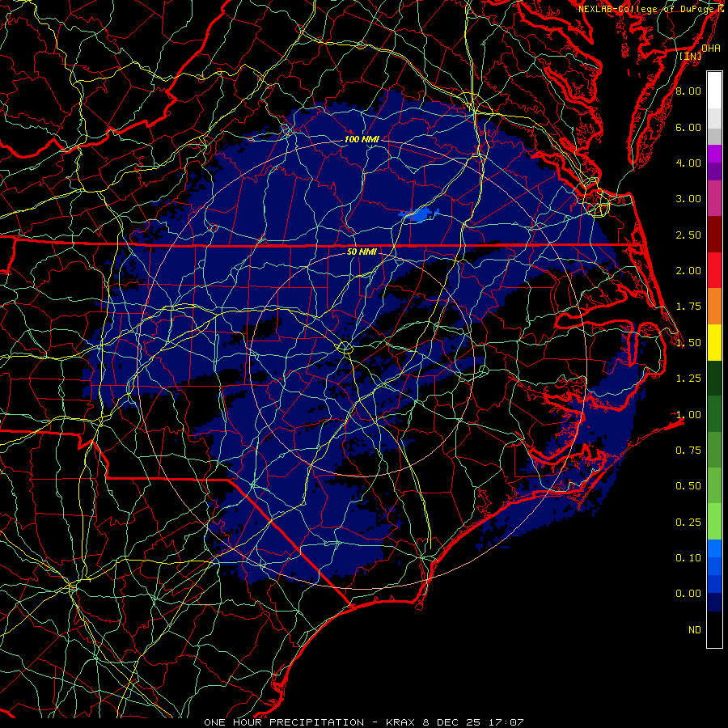Image resolution: width=728 pixels, height=728 pixels.
Task: Click the light blue precipitation patch on map
Action: 419,215
